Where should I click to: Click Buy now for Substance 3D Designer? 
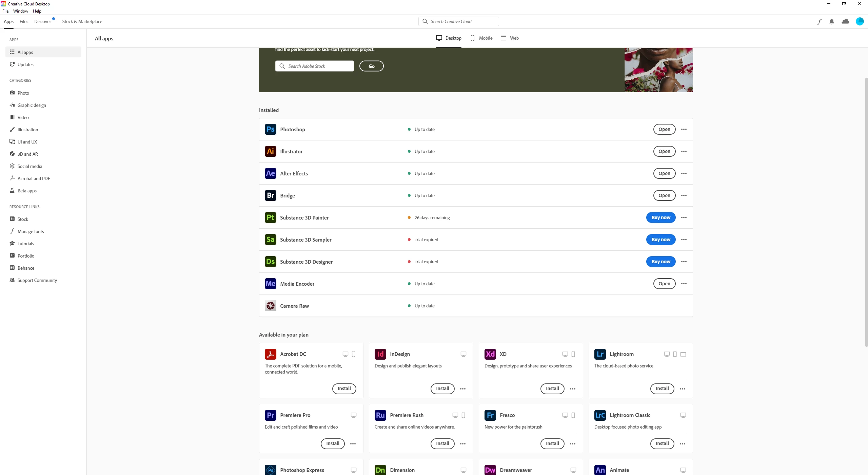click(660, 262)
